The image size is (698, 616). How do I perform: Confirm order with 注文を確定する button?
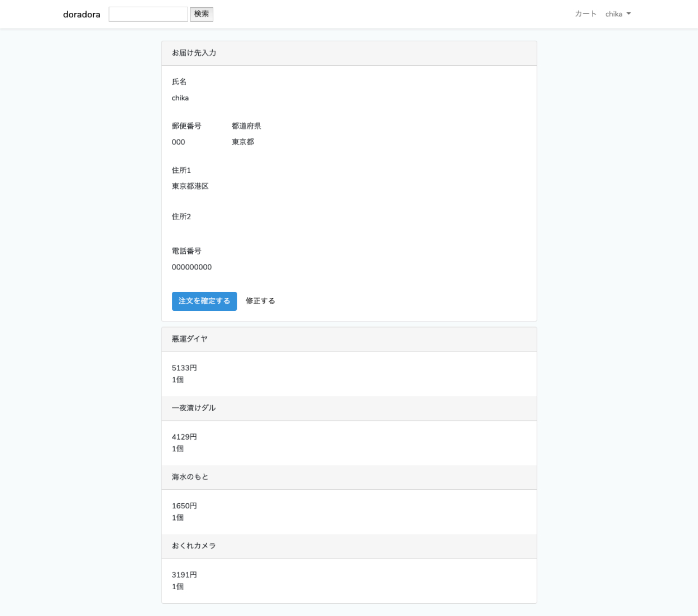pos(204,301)
